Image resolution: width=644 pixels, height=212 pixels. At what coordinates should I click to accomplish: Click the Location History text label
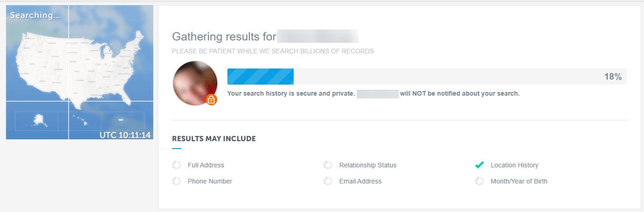coord(514,165)
